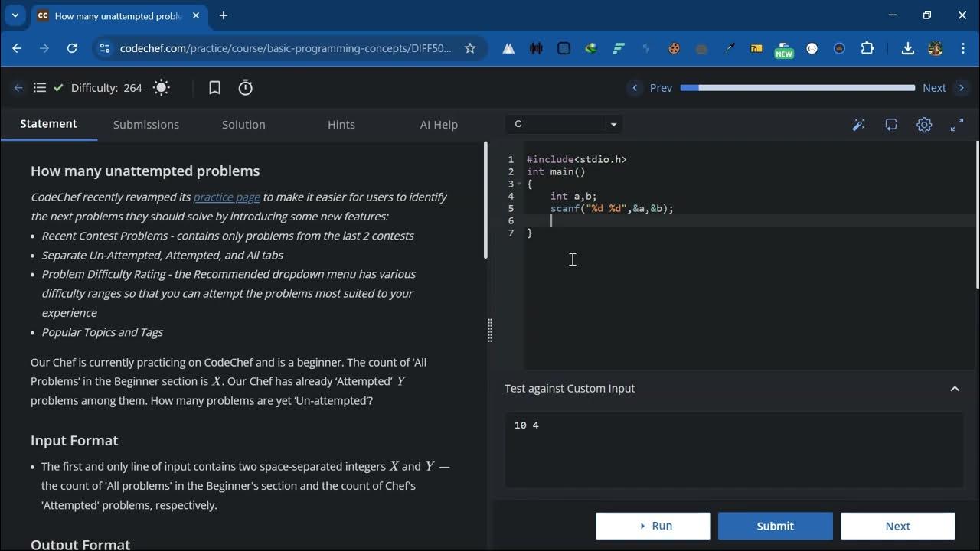This screenshot has width=980, height=551.
Task: Toggle light and dark theme sun icon
Action: click(161, 88)
